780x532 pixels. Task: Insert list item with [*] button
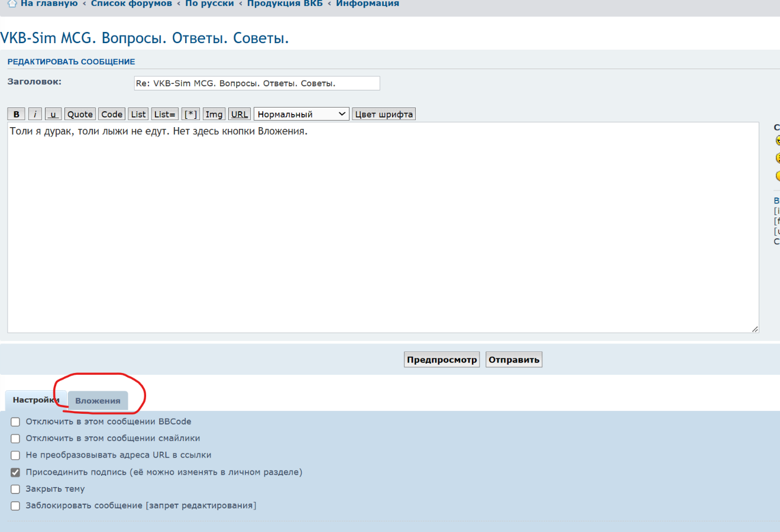point(190,114)
